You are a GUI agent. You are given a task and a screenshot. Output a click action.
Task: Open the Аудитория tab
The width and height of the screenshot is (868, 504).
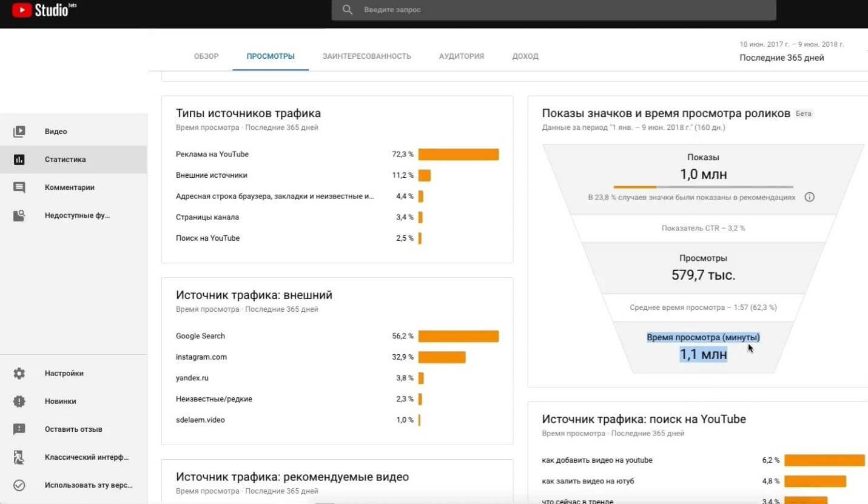(x=461, y=56)
